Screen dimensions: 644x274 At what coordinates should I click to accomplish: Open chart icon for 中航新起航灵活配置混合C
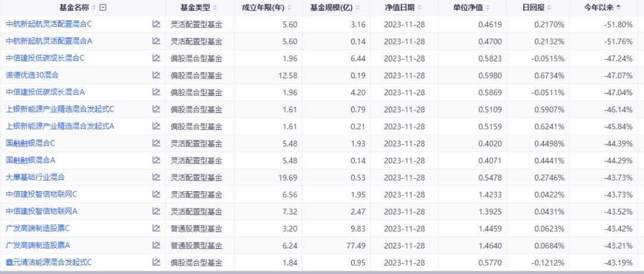point(156,24)
